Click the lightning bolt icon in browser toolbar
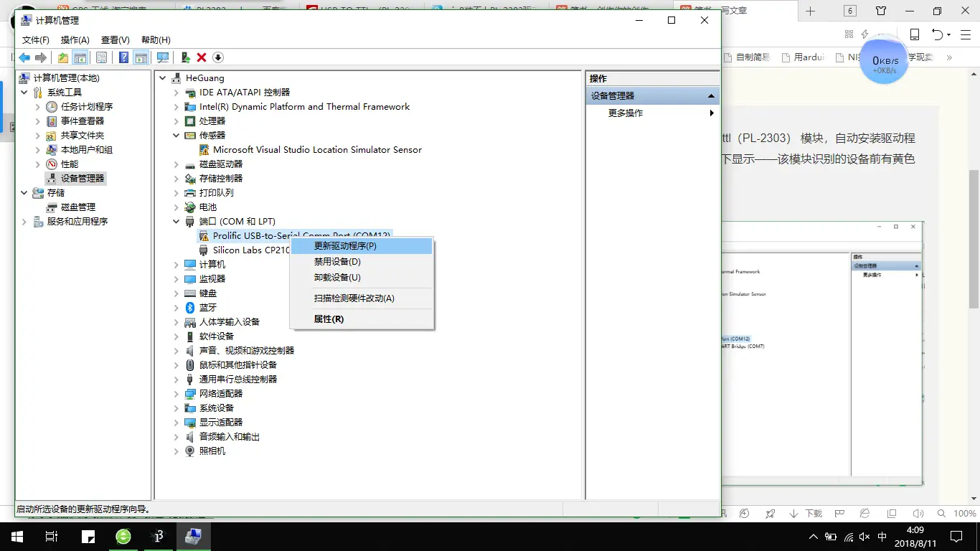This screenshot has width=980, height=551. pyautogui.click(x=864, y=34)
